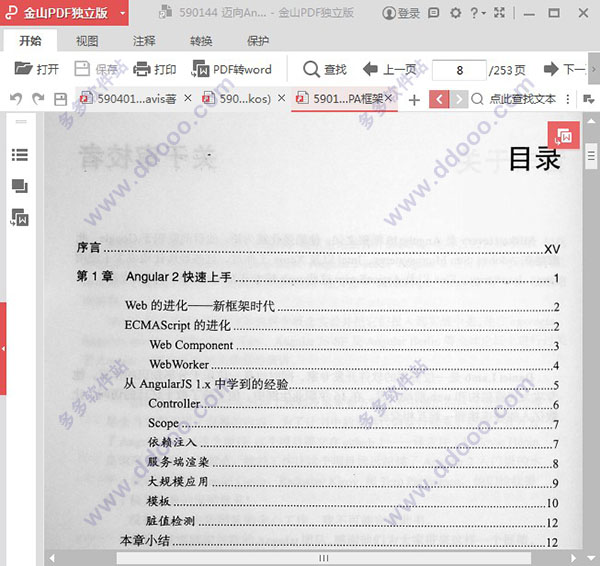Click the horizontal scrollbar left arrow
This screenshot has height=566, width=600.
tap(52, 558)
